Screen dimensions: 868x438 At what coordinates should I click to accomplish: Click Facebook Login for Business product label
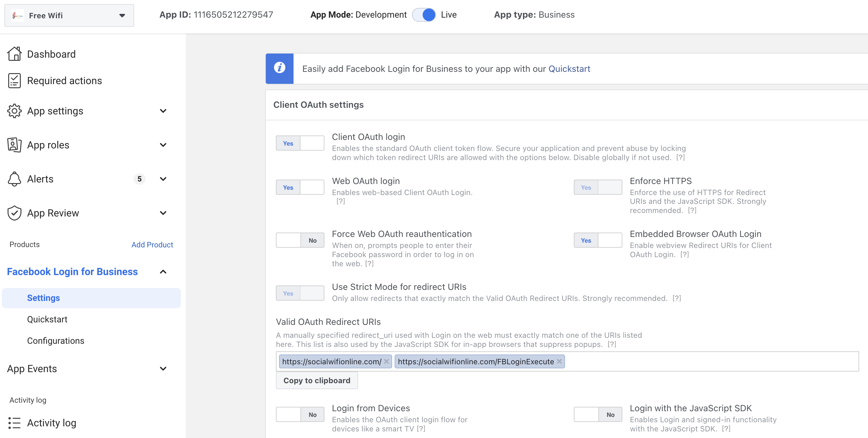point(72,272)
